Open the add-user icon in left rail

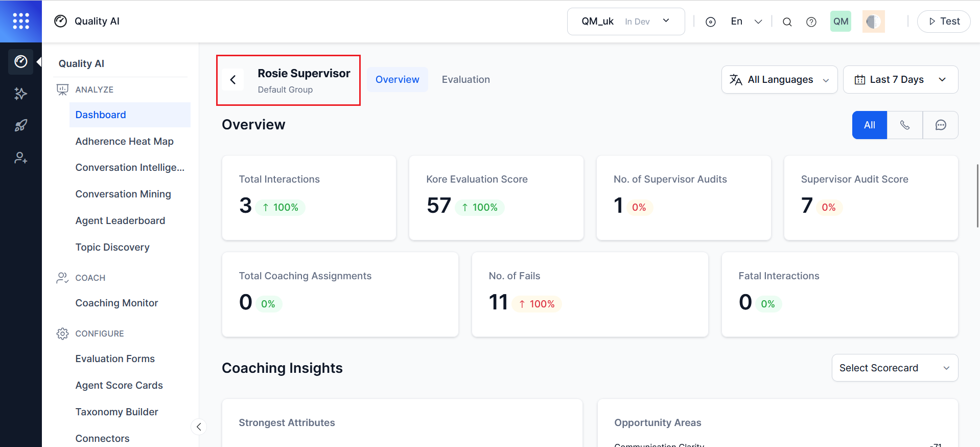point(20,158)
